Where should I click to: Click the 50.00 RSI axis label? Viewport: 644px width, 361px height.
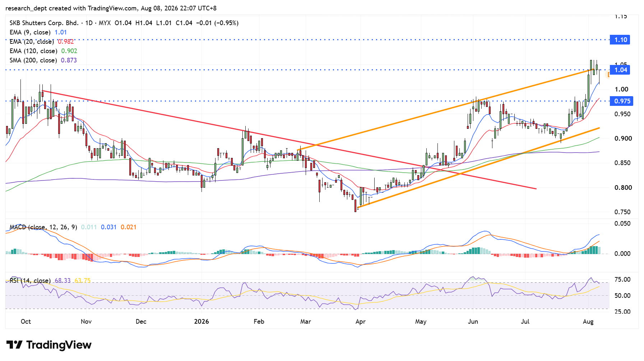pyautogui.click(x=622, y=296)
